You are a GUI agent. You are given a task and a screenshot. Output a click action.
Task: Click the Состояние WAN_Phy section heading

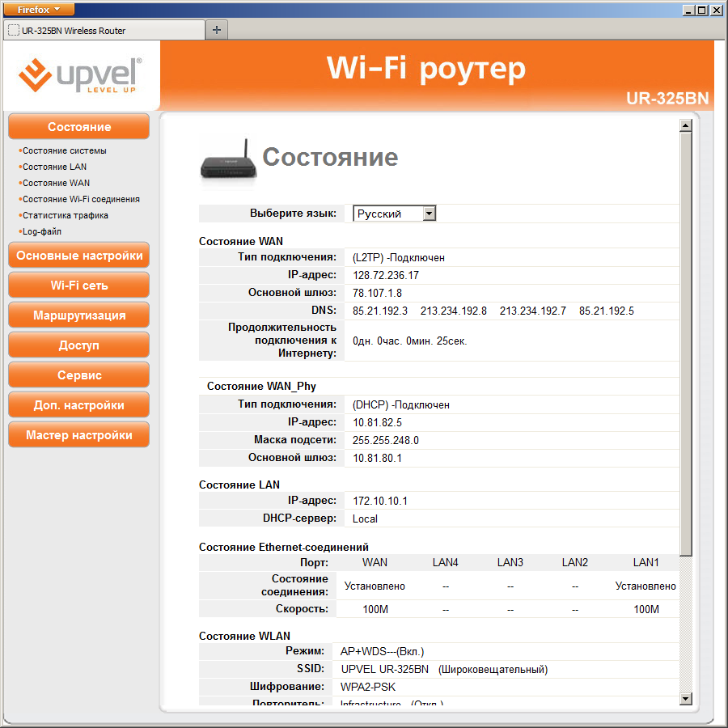pos(261,386)
